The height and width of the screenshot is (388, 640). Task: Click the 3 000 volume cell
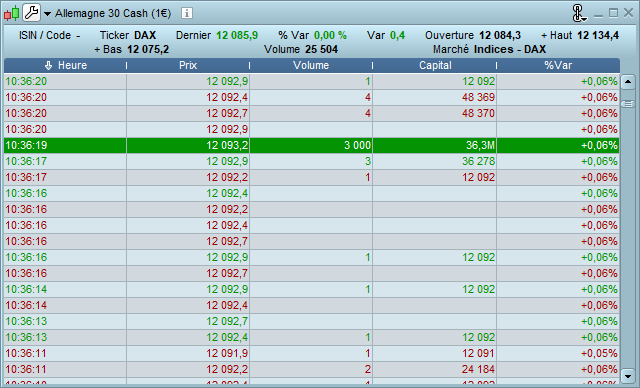[311, 145]
